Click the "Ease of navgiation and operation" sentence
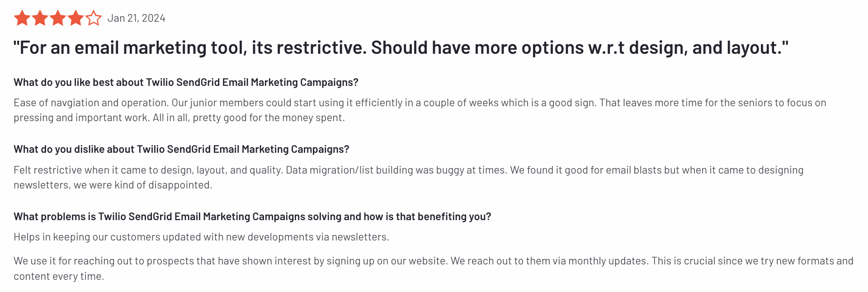This screenshot has height=292, width=868. pyautogui.click(x=91, y=103)
